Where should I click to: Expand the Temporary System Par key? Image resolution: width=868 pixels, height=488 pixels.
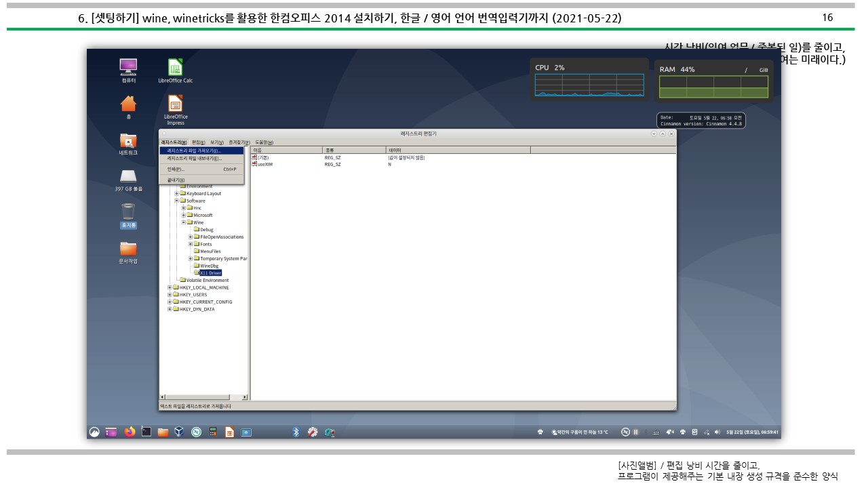tap(191, 258)
